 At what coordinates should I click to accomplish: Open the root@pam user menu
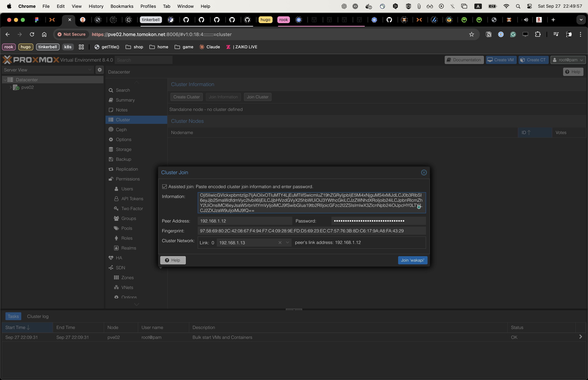pyautogui.click(x=568, y=60)
